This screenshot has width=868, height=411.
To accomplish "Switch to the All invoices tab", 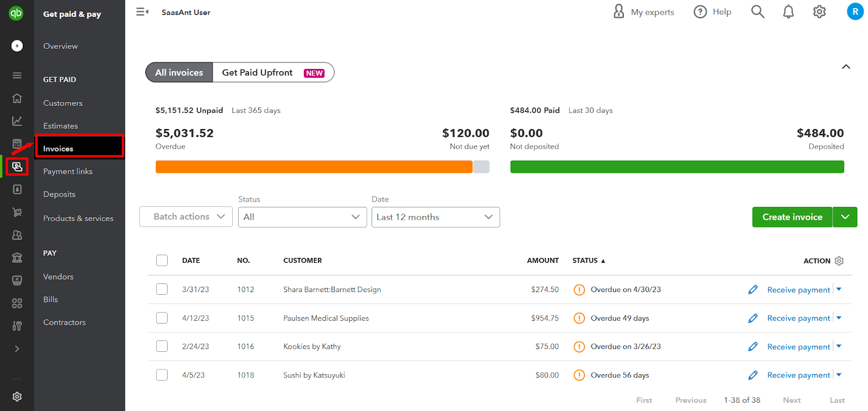I will [x=179, y=73].
